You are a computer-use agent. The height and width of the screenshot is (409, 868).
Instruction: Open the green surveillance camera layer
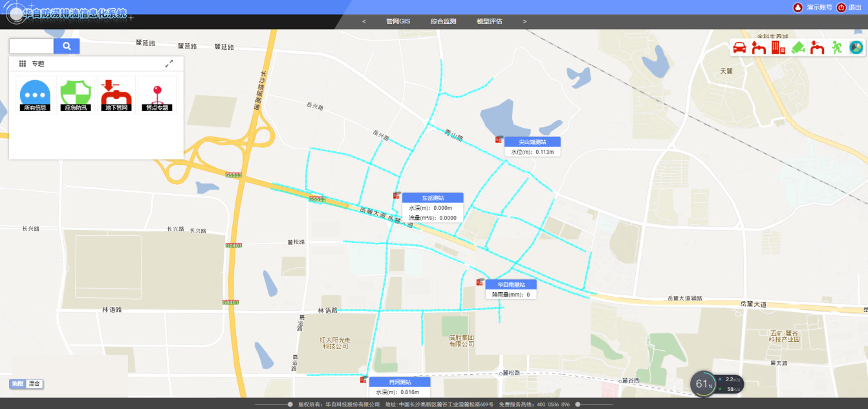tap(797, 48)
